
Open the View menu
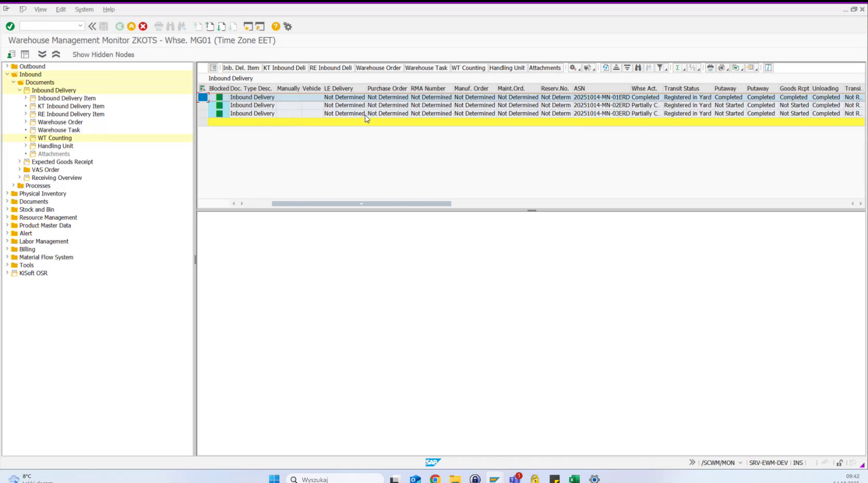tap(40, 9)
